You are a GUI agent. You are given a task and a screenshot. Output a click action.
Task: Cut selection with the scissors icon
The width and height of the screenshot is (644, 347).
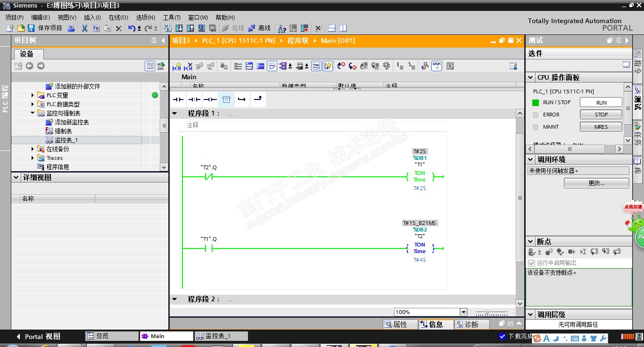click(84, 28)
